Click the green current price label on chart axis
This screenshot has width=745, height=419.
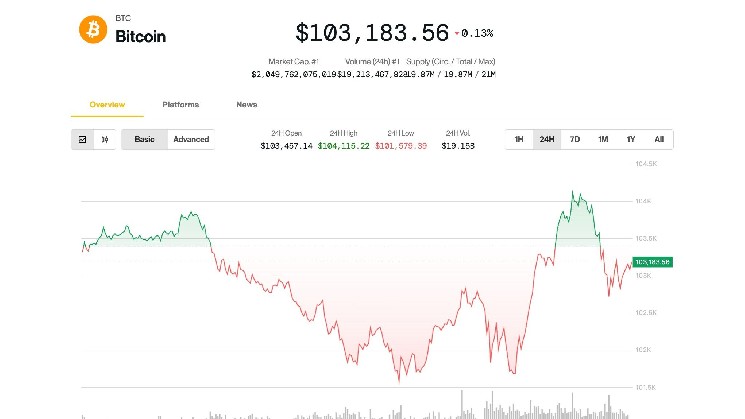tap(652, 262)
